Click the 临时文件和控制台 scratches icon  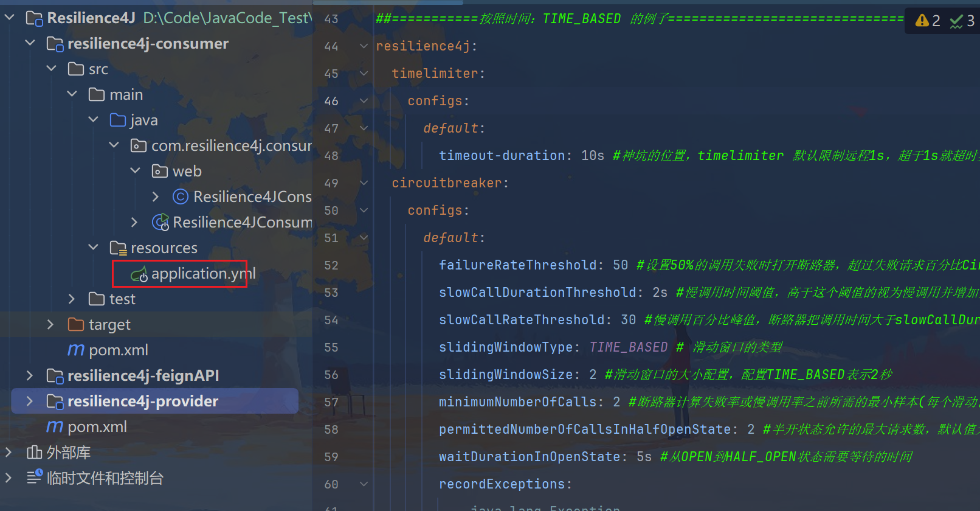(35, 477)
